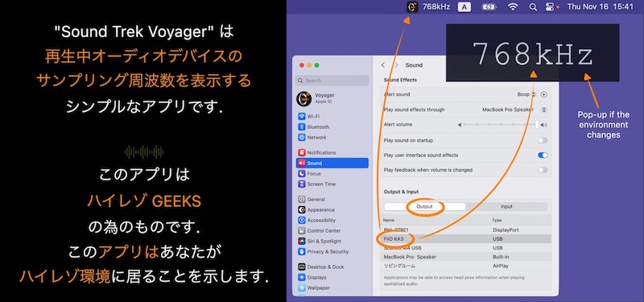
Task: Click the 768kHz menu bar readout
Action: coord(436,7)
